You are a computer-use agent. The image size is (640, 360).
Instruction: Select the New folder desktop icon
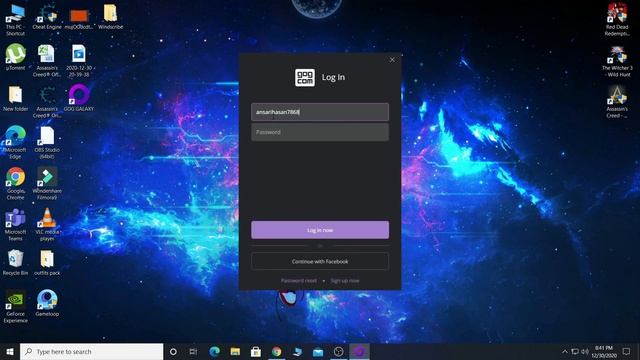click(15, 99)
